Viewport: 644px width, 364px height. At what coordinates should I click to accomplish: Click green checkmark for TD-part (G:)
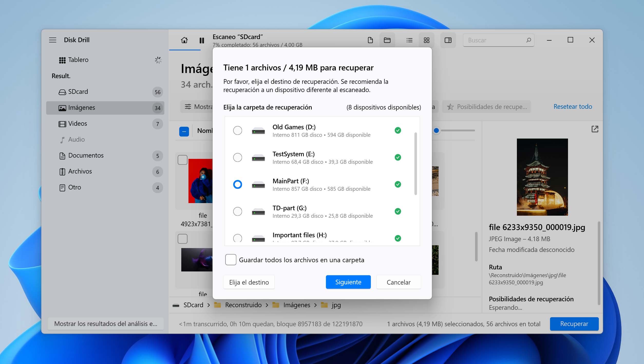click(398, 211)
